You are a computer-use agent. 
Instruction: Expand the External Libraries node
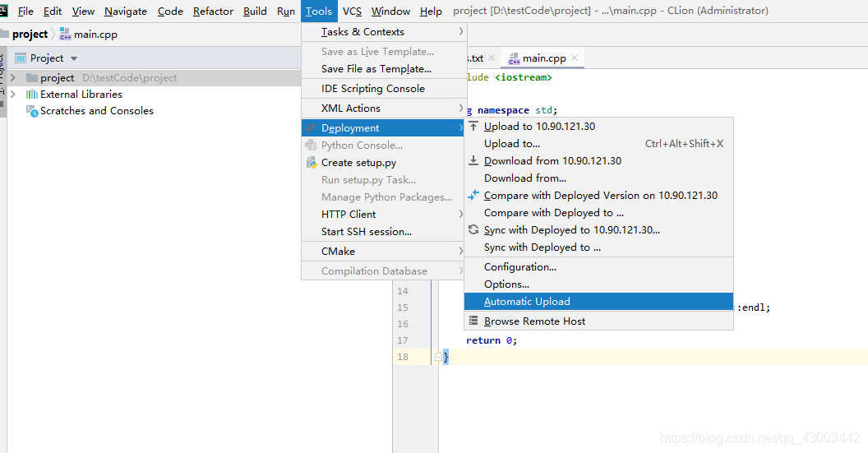[13, 95]
